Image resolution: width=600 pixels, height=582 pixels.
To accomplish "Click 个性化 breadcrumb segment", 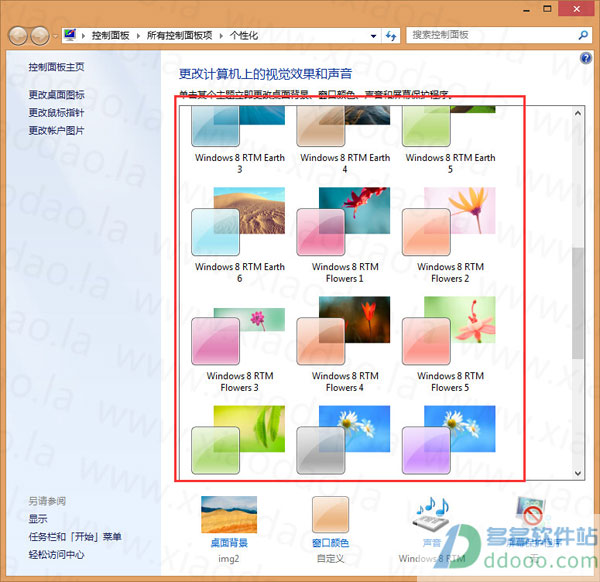I will click(x=244, y=36).
